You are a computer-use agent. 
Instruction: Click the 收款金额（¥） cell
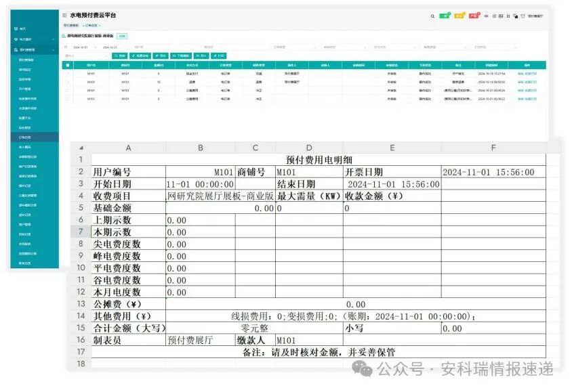[392, 196]
